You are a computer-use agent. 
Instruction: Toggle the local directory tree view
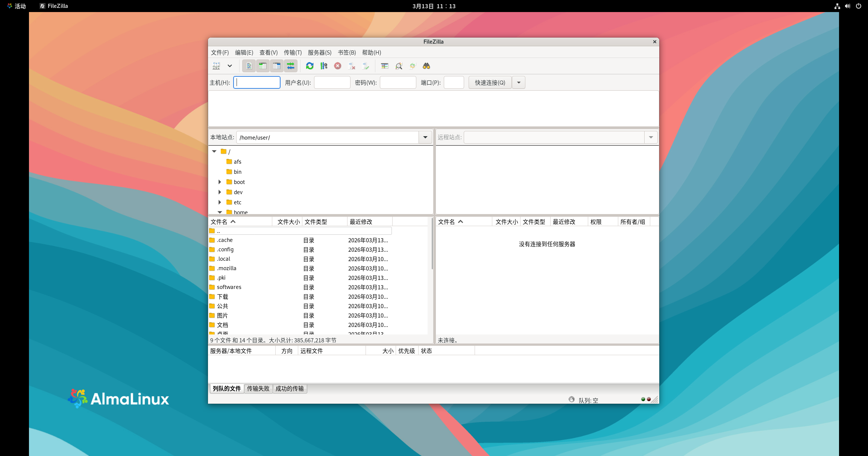click(x=263, y=66)
